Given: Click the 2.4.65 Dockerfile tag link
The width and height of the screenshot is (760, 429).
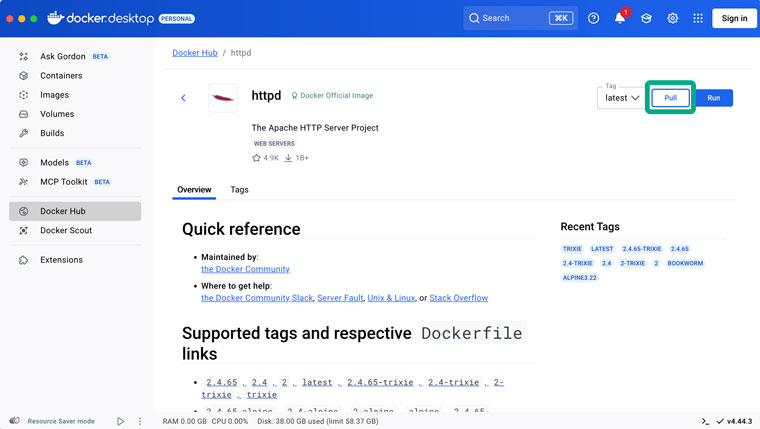Looking at the screenshot, I should coord(222,382).
